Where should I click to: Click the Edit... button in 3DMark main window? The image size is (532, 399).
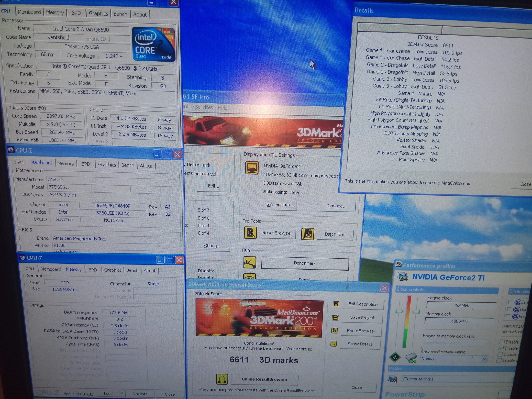pos(214,186)
